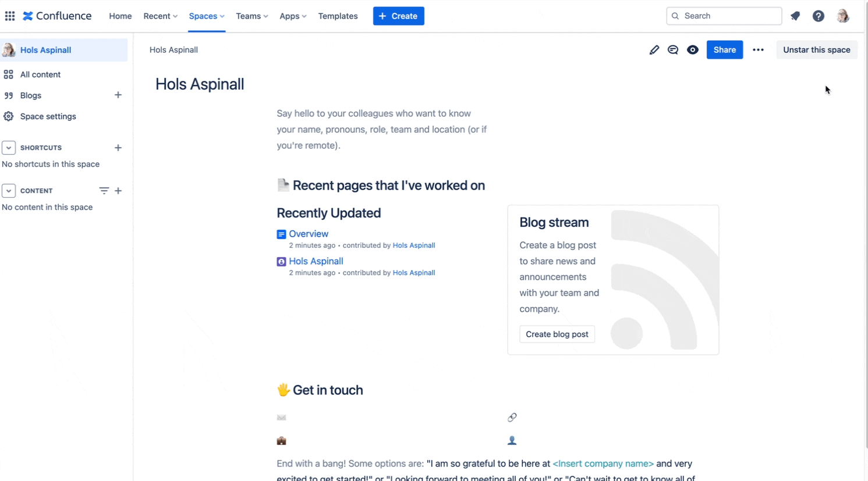Viewport: 868px width, 481px height.
Task: Open the Recent dropdown menu
Action: click(x=161, y=16)
